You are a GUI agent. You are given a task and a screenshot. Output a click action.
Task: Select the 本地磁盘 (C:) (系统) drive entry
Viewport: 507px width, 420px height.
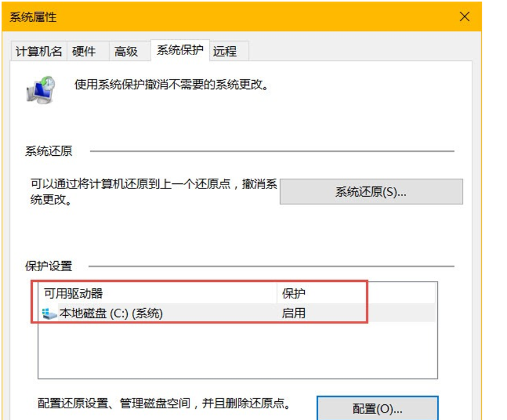[x=111, y=314]
